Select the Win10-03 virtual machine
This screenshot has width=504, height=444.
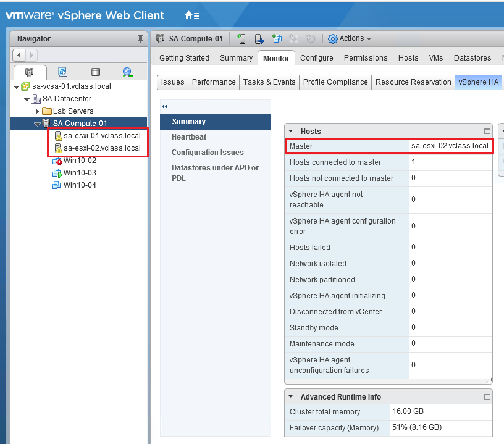(x=80, y=173)
